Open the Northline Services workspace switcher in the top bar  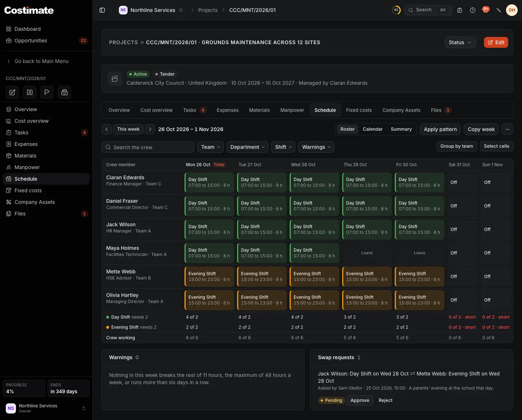click(x=151, y=10)
